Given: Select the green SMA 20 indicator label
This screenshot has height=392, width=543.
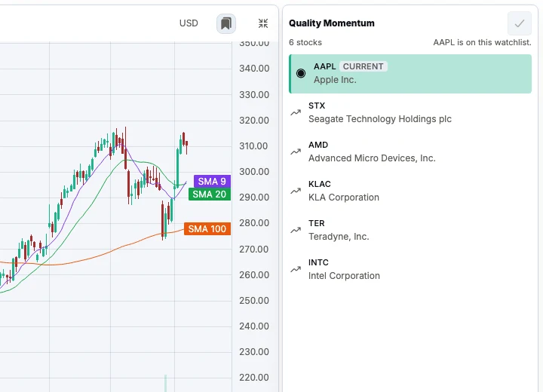Looking at the screenshot, I should [x=210, y=194].
